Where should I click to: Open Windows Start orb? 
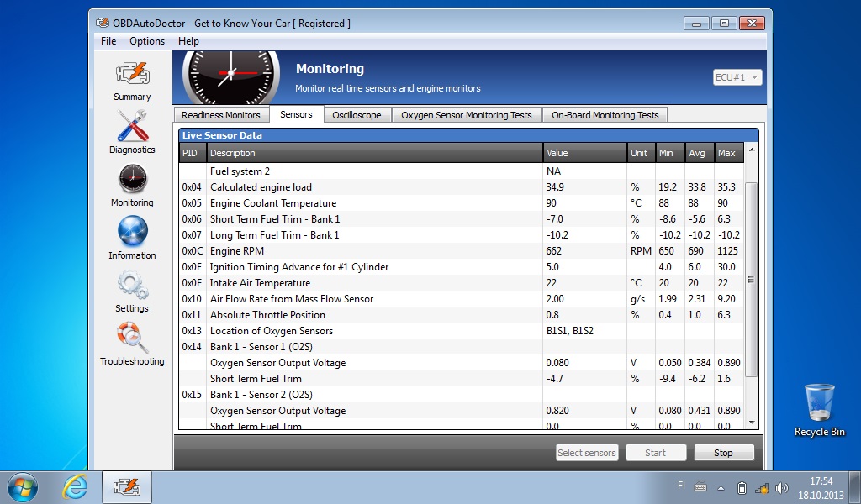[23, 487]
